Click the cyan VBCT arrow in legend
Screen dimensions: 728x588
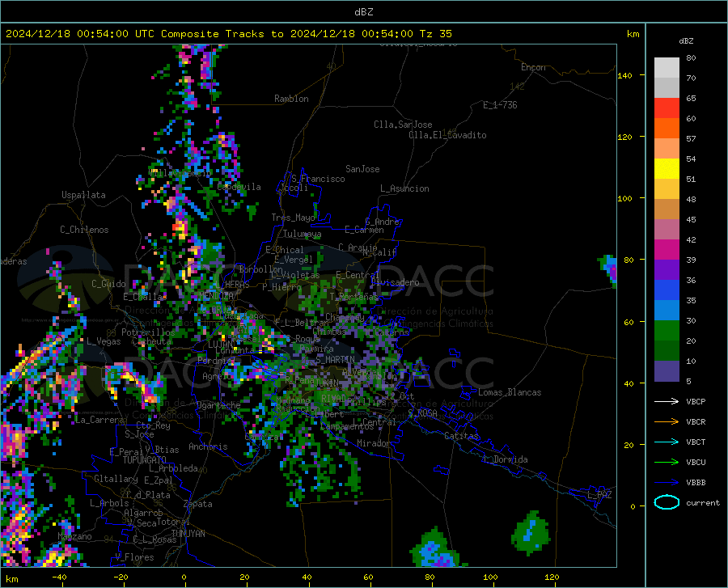tap(667, 442)
